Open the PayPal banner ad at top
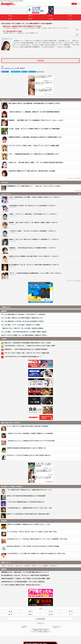The width and height of the screenshot is (81, 644). pyautogui.click(x=40, y=10)
